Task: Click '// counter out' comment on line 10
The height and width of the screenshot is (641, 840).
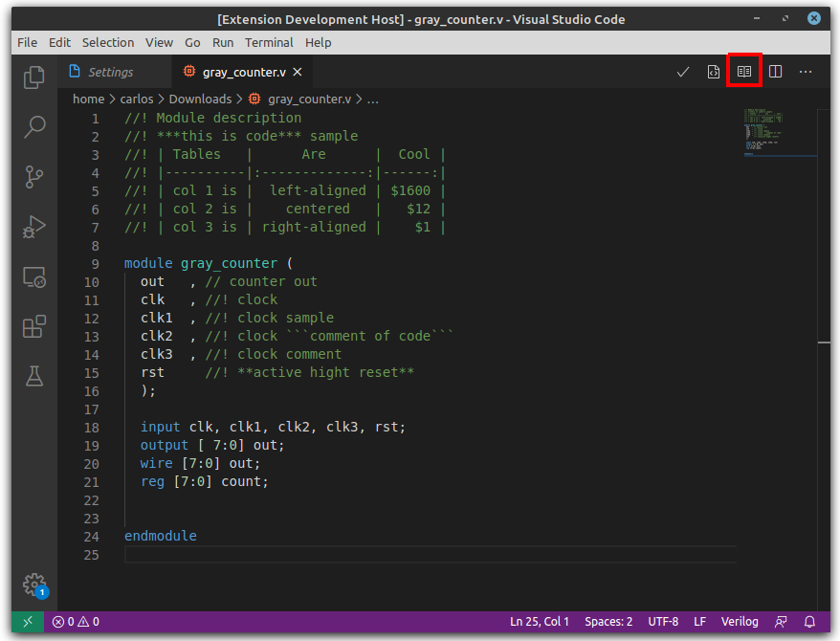Action: (261, 281)
